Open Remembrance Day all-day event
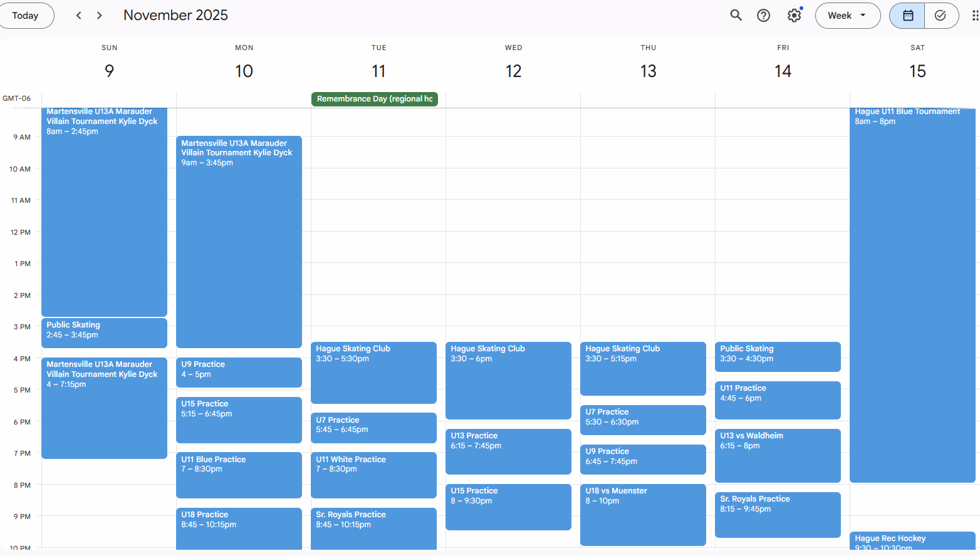 click(374, 99)
